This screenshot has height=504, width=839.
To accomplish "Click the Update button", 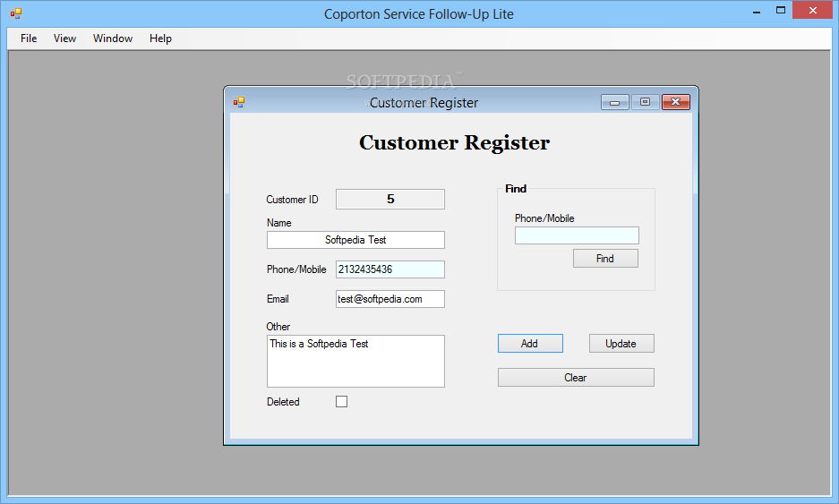I will [621, 344].
